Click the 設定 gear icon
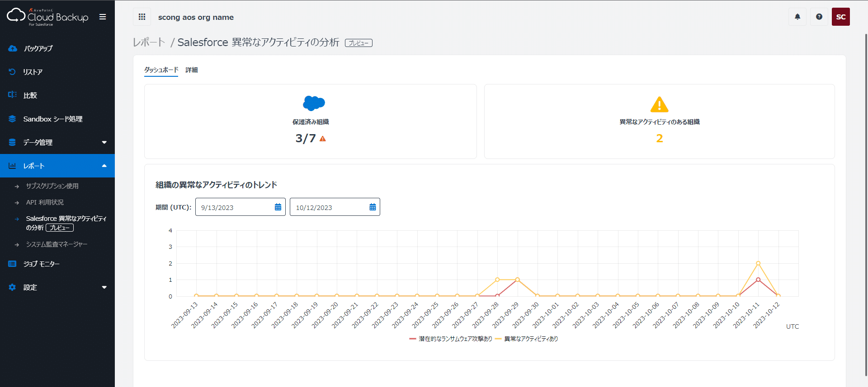This screenshot has width=868, height=387. coord(12,287)
